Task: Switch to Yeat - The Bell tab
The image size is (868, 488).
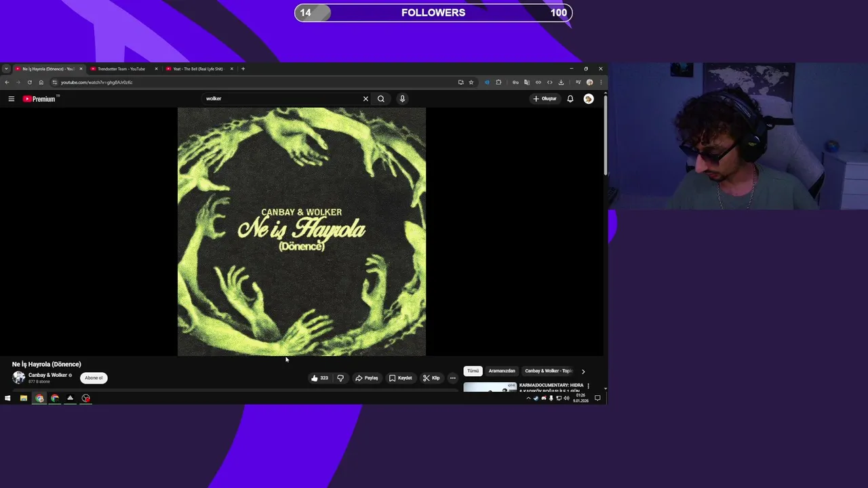Action: [198, 68]
